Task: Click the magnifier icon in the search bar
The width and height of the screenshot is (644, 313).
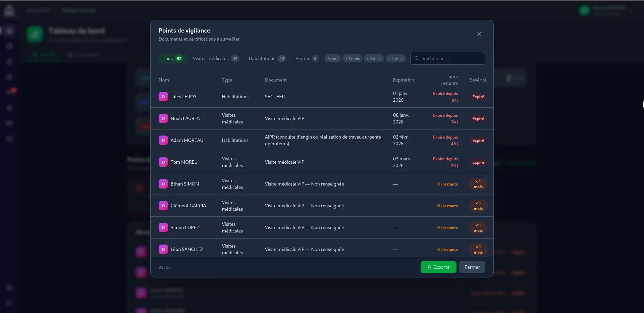Action: (416, 58)
